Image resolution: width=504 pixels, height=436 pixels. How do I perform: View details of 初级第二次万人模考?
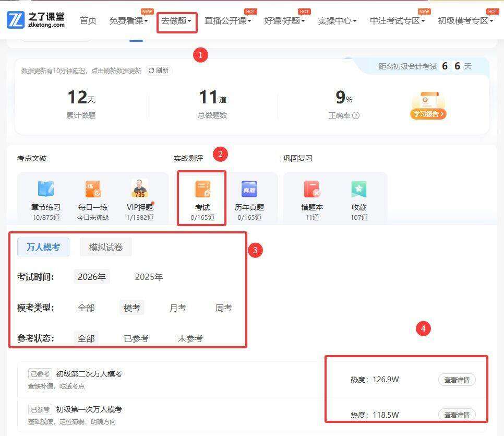[457, 380]
